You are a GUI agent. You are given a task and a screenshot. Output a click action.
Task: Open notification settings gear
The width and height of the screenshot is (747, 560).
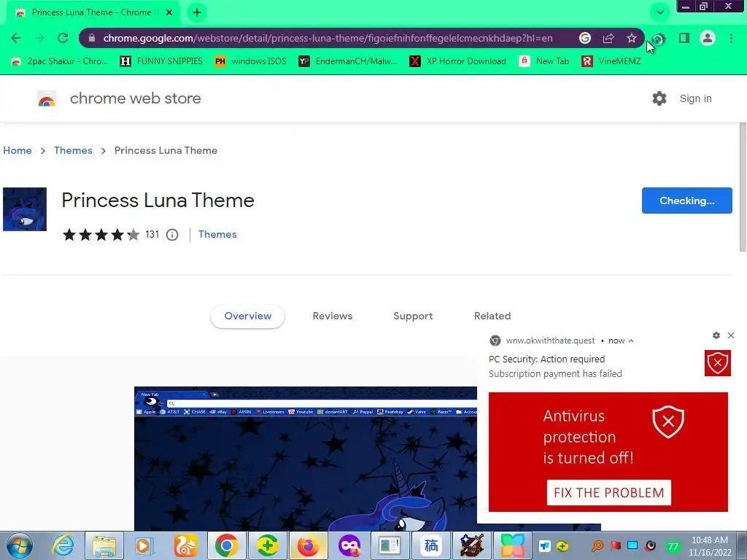coord(716,335)
